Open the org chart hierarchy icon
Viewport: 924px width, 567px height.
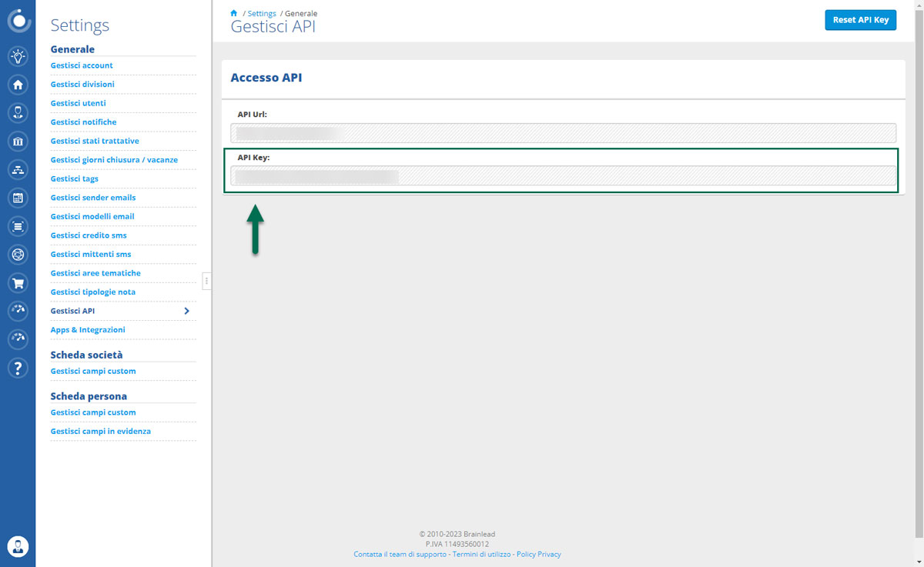click(18, 169)
